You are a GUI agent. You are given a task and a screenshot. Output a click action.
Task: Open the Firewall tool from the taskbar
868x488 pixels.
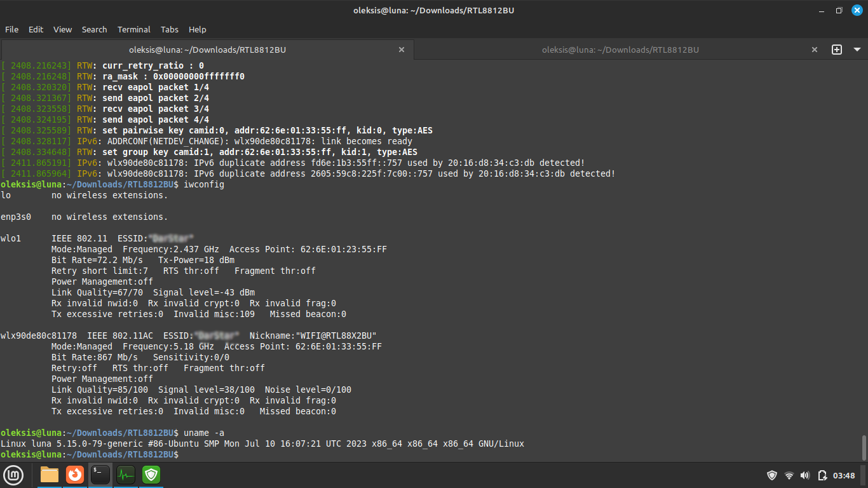pos(151,475)
